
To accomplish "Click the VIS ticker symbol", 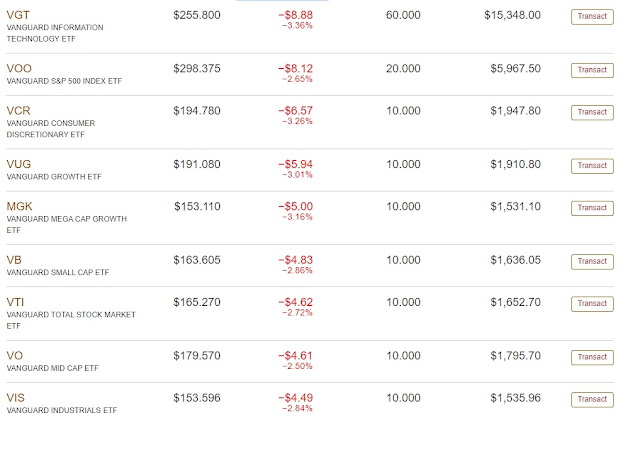I will [15, 398].
